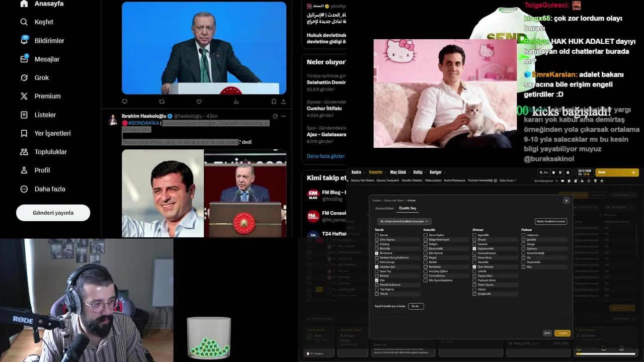Click 'Daha fazla göster' link in trends

[326, 156]
